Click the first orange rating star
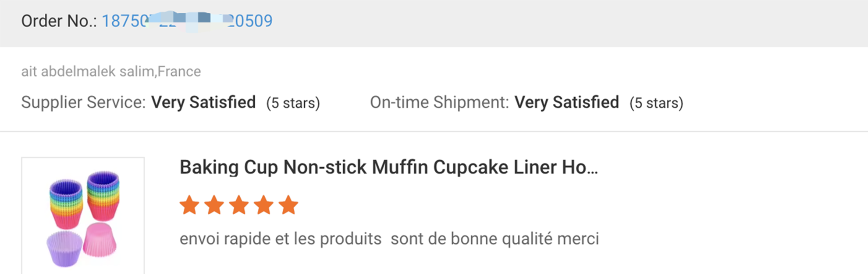Viewport: 868px width, 274px height. 189,205
